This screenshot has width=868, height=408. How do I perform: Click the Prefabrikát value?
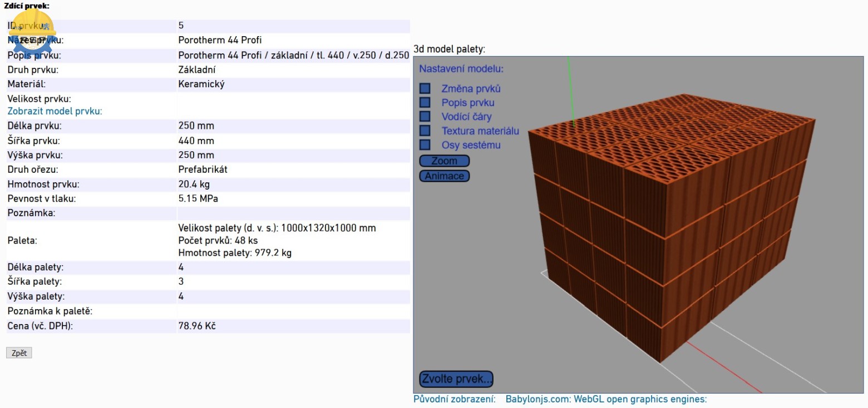pos(203,170)
